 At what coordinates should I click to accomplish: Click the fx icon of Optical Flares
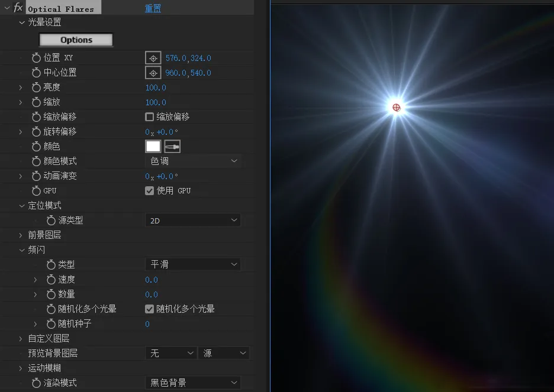18,8
